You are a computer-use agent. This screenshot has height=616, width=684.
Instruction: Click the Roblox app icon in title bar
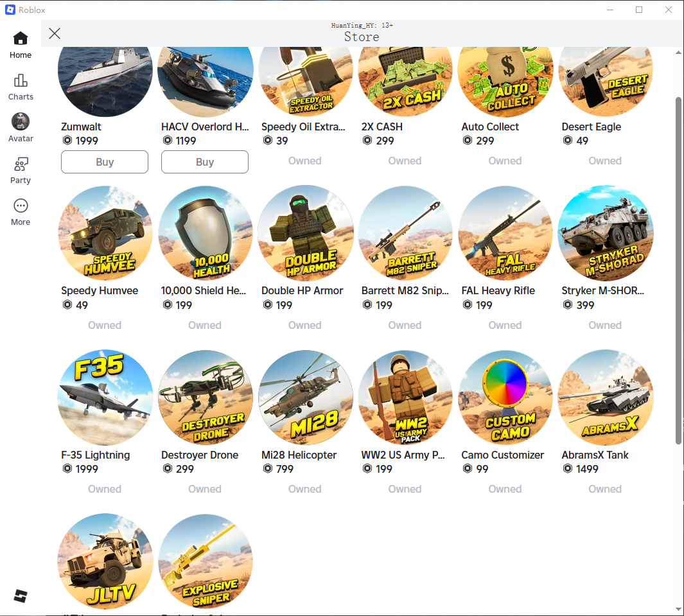tap(10, 10)
